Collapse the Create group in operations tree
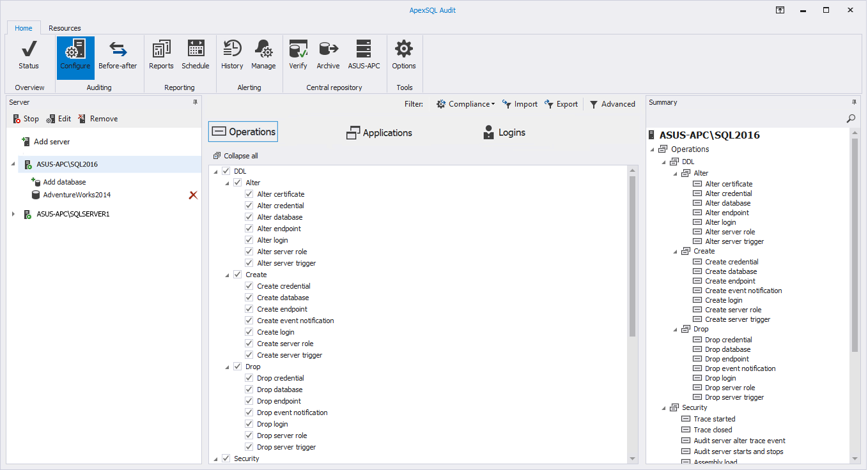This screenshot has width=868, height=470. (227, 275)
